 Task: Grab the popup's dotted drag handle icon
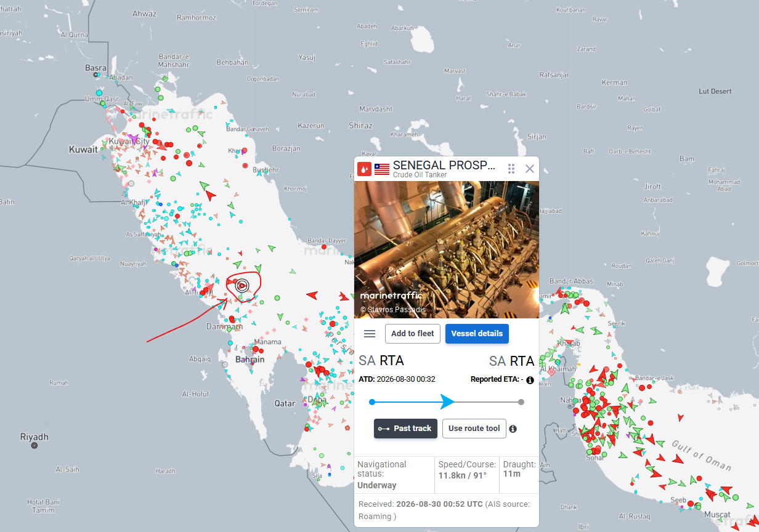coord(511,169)
